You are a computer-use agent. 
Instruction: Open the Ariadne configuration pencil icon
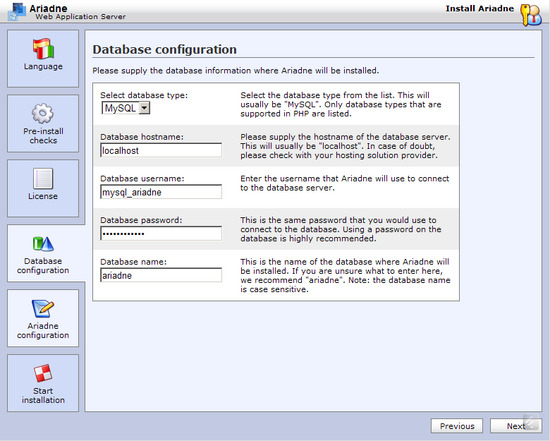tap(43, 308)
